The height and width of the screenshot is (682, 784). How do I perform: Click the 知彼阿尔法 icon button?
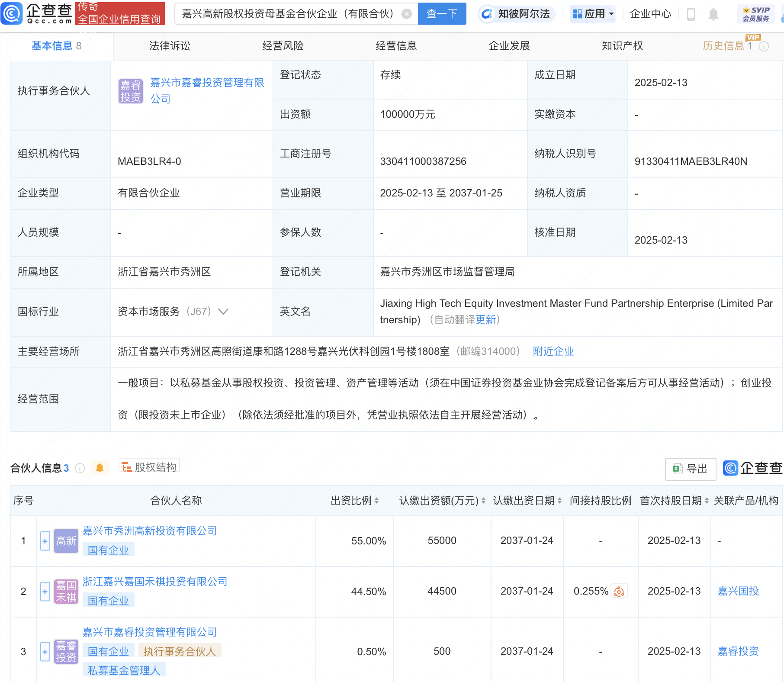tap(517, 14)
